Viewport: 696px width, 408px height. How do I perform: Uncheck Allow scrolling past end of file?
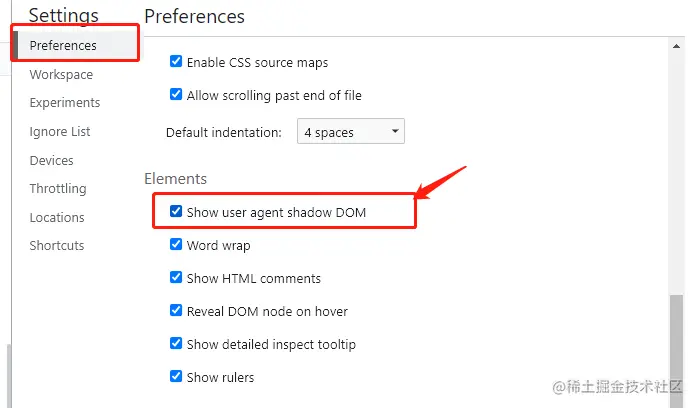tap(176, 94)
